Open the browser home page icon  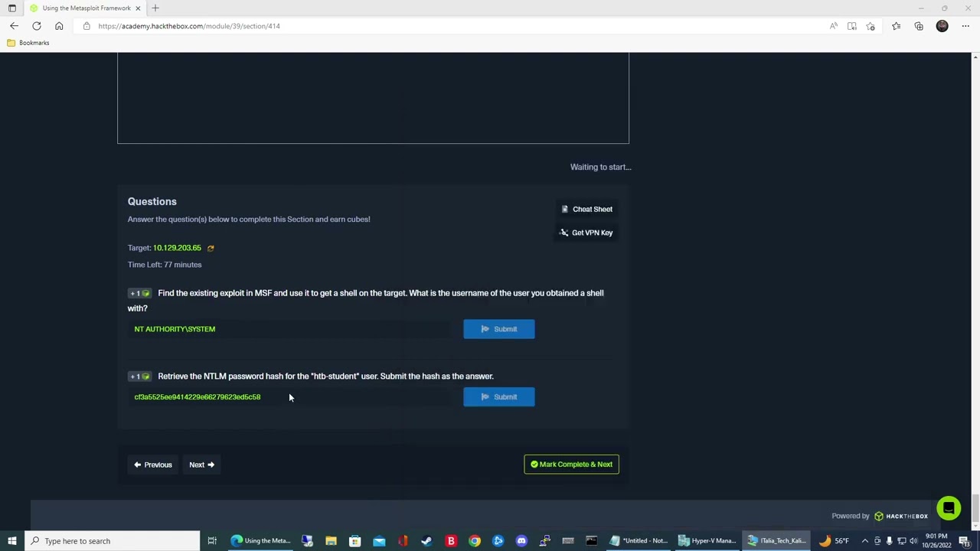pos(59,26)
